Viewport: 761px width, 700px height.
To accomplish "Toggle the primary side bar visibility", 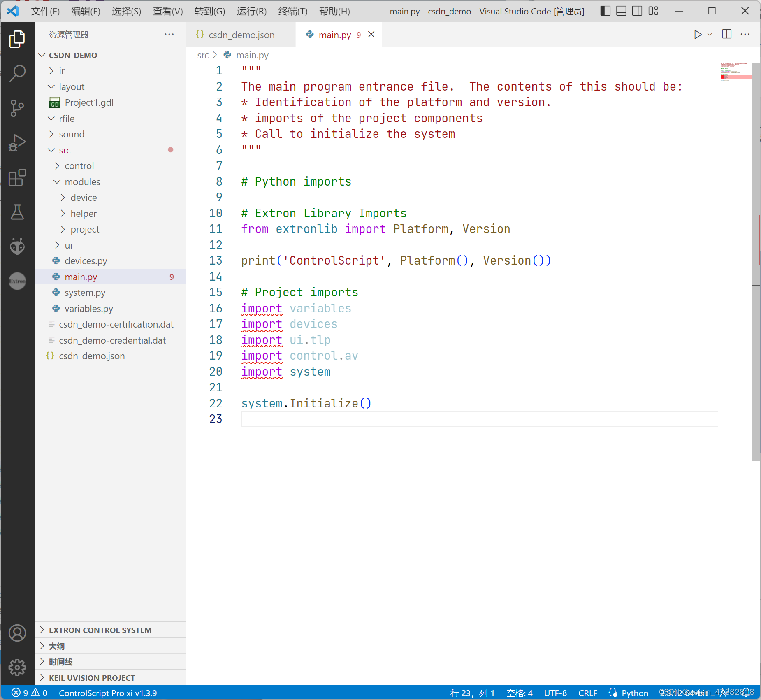I will coord(605,11).
